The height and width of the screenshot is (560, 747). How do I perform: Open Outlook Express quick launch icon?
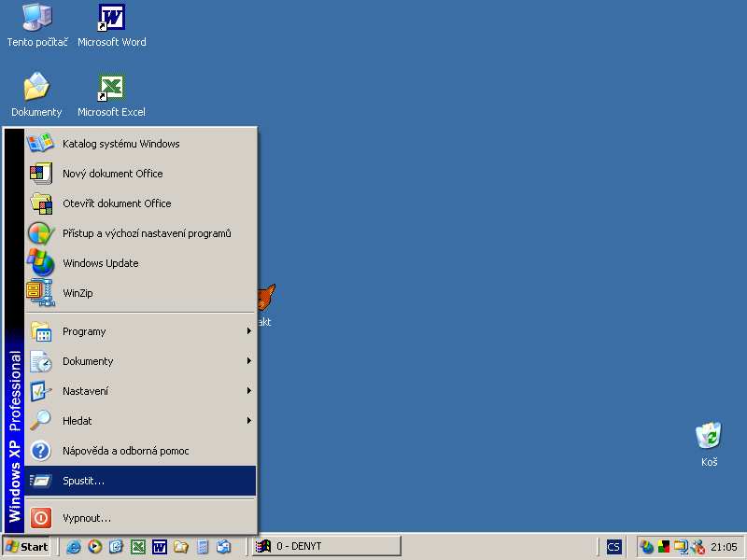(116, 546)
